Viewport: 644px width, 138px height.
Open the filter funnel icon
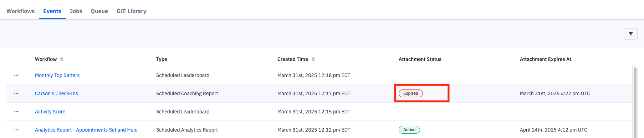tap(630, 34)
